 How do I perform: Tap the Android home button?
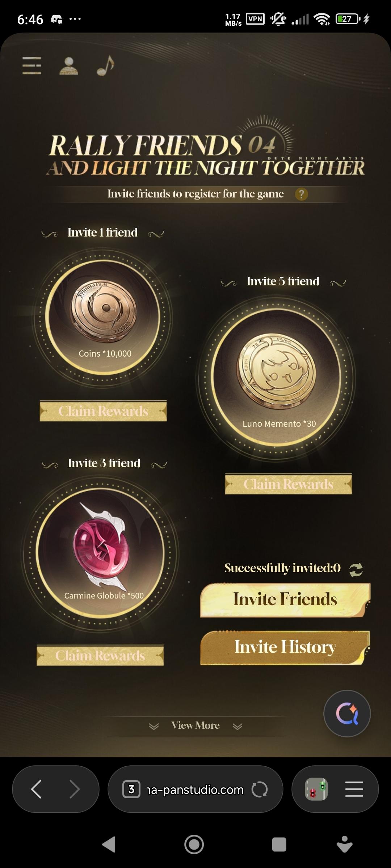pos(194,845)
